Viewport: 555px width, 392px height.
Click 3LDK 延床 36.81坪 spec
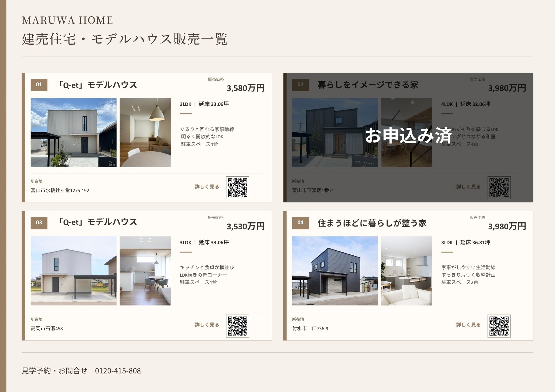click(x=466, y=243)
